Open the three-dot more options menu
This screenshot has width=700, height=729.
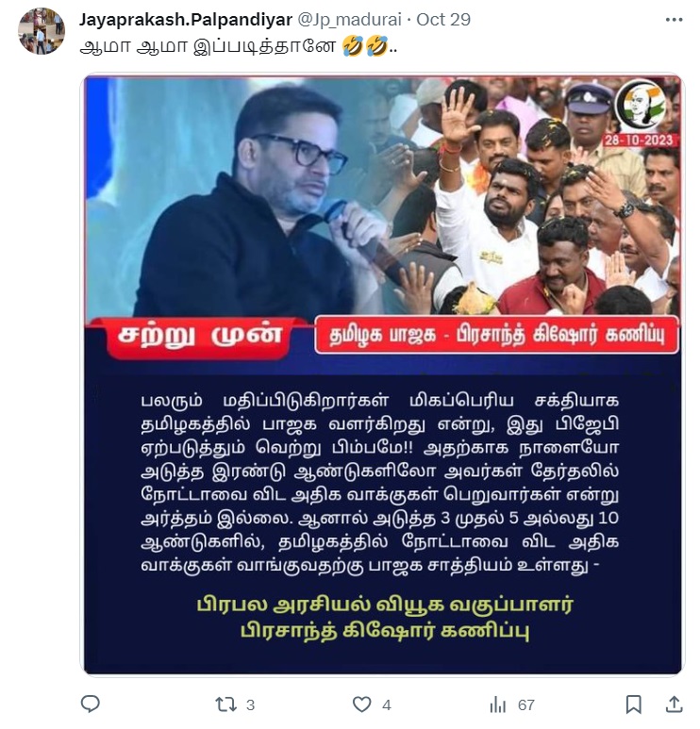674,20
